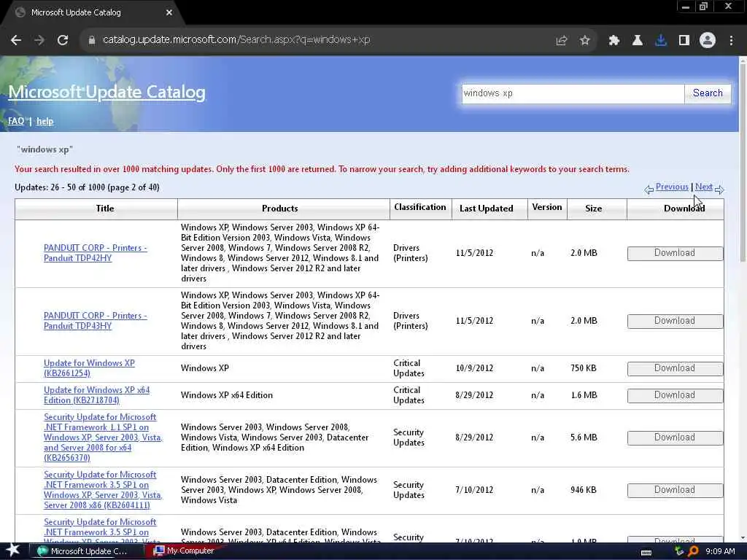
Task: Open the help link
Action: (44, 121)
